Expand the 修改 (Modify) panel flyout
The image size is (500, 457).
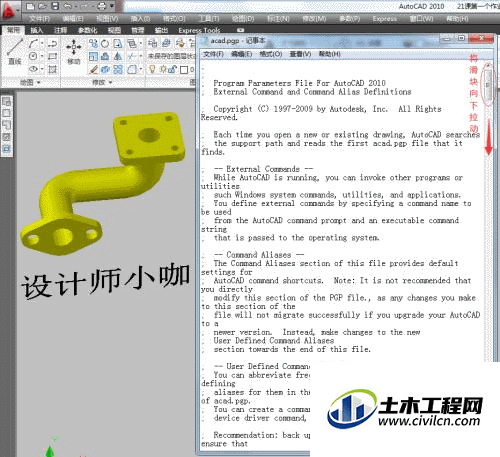click(102, 82)
